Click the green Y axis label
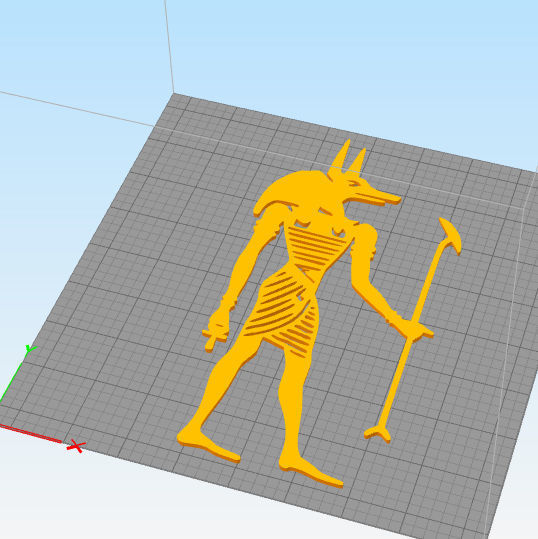Image resolution: width=538 pixels, height=539 pixels. (31, 349)
